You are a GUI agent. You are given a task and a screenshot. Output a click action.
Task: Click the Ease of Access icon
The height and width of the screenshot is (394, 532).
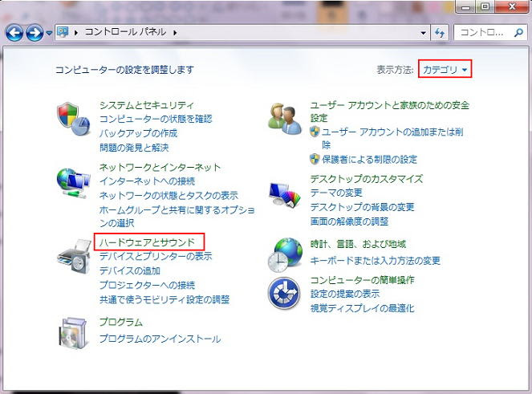[284, 293]
